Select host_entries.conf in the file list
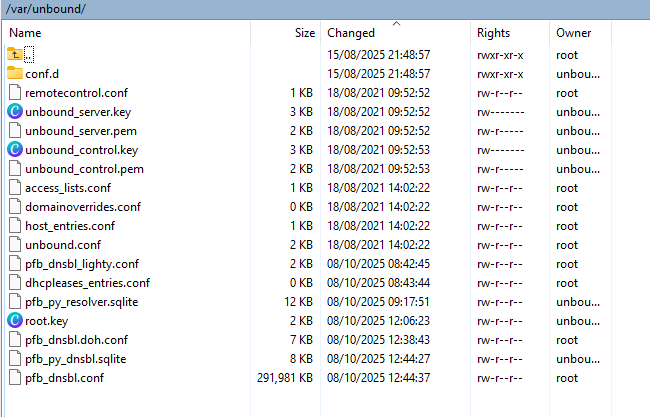The height and width of the screenshot is (417, 650). click(x=70, y=225)
